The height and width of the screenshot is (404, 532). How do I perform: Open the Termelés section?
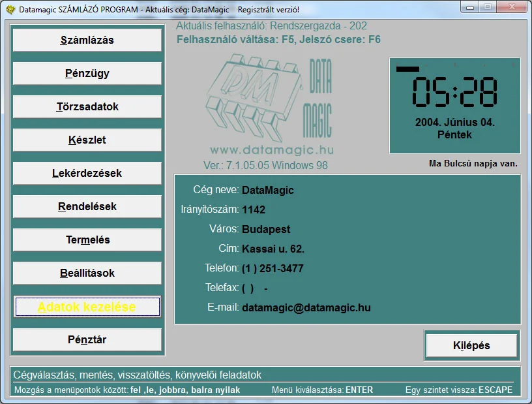[x=87, y=240]
